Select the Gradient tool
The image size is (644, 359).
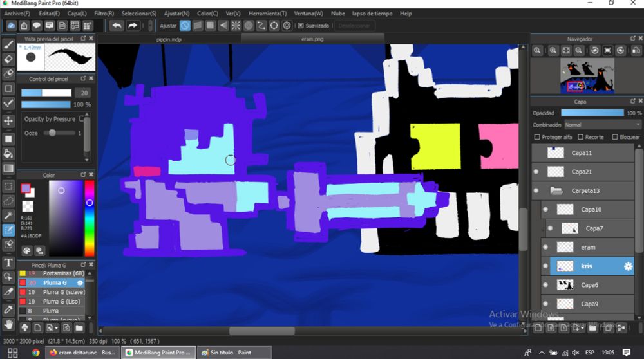(8, 168)
